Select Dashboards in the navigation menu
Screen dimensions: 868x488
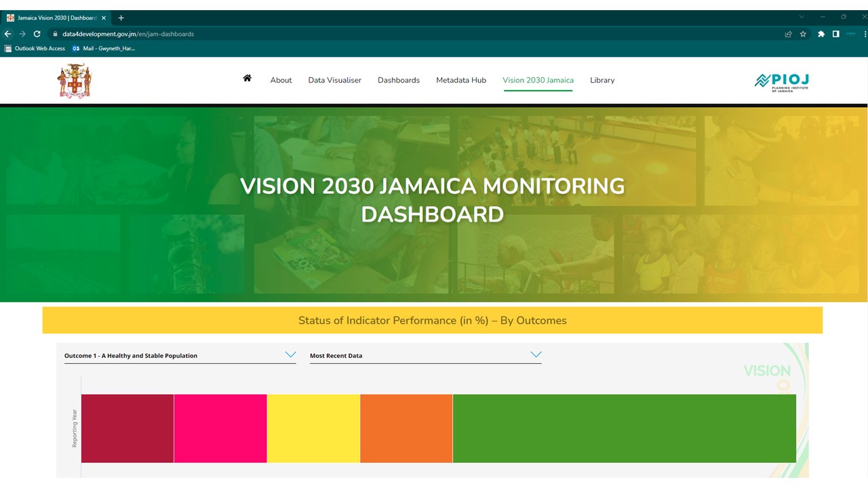click(x=398, y=80)
